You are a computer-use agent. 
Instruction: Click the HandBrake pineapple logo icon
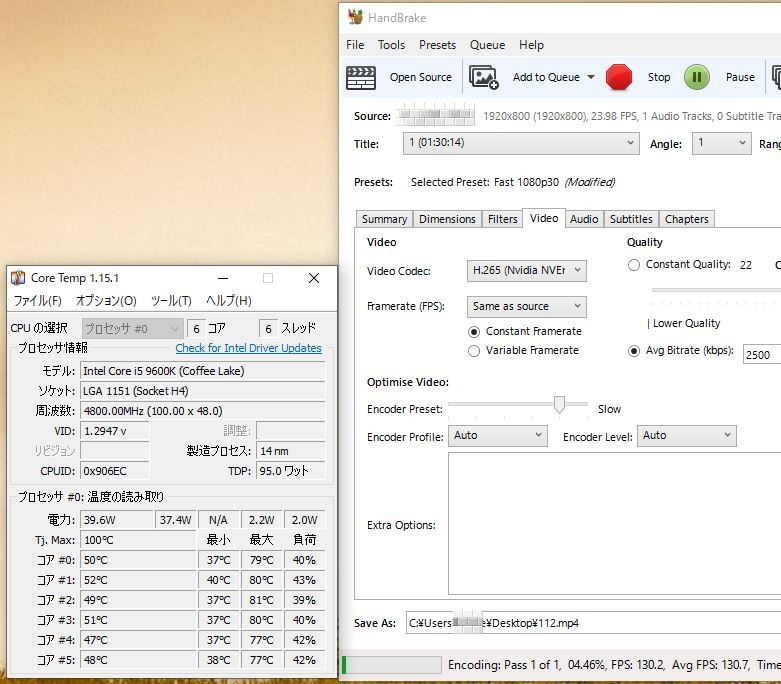point(355,17)
